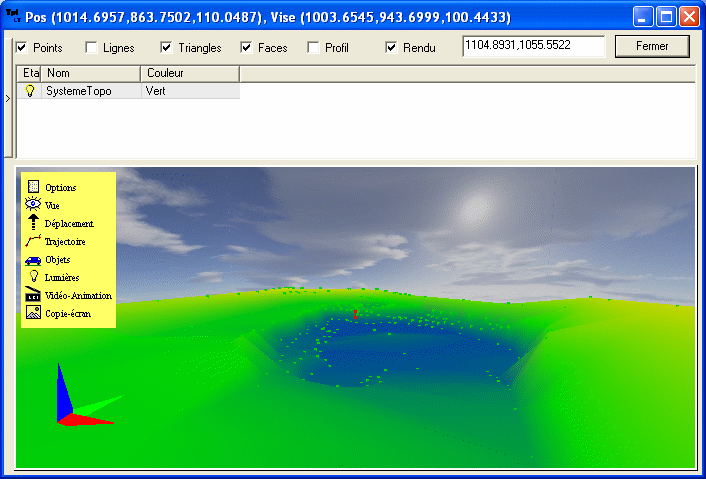Enable the Lignes checkbox
The image size is (706, 479).
pos(92,48)
